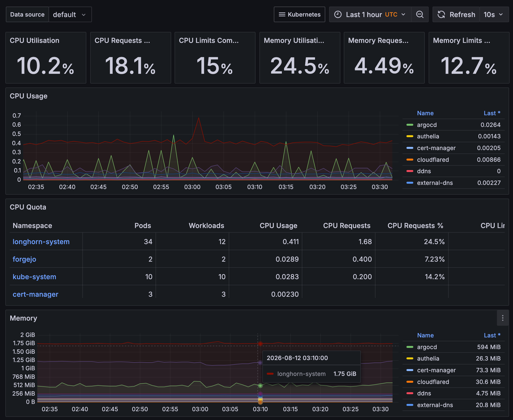Toggle cert-manager series in Memory legend
Screen dimensions: 513x420
pos(436,370)
